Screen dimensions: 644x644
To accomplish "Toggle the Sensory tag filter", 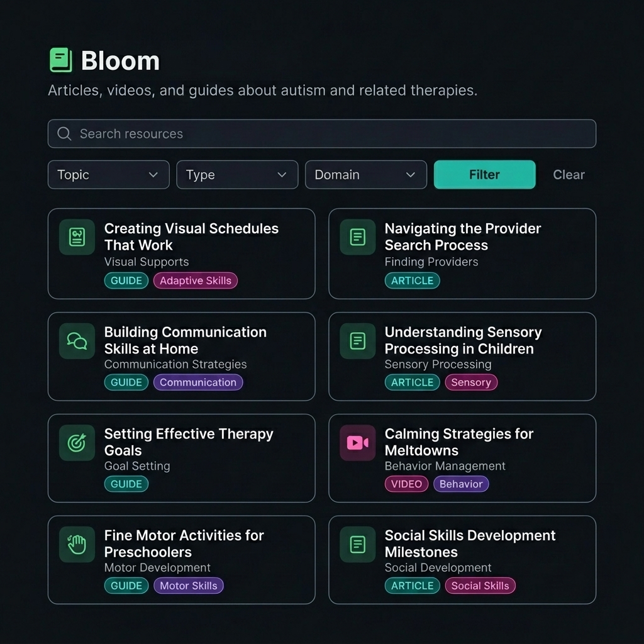I will point(471,382).
